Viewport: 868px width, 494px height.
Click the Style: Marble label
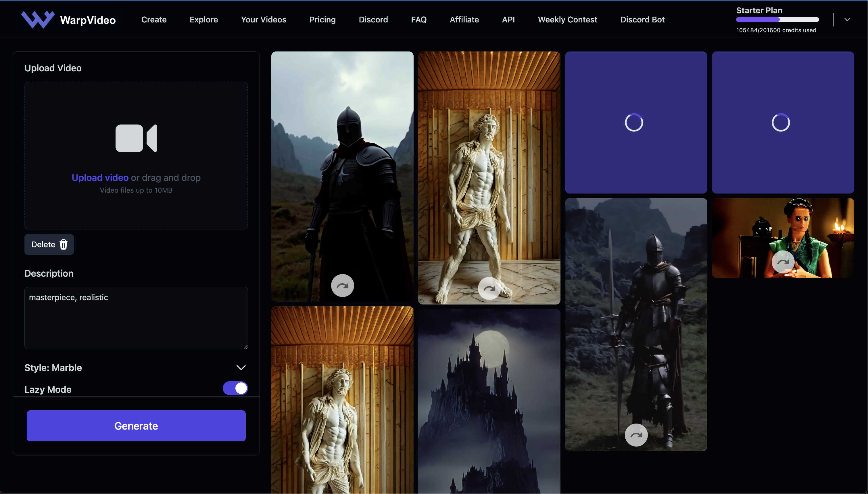click(53, 367)
